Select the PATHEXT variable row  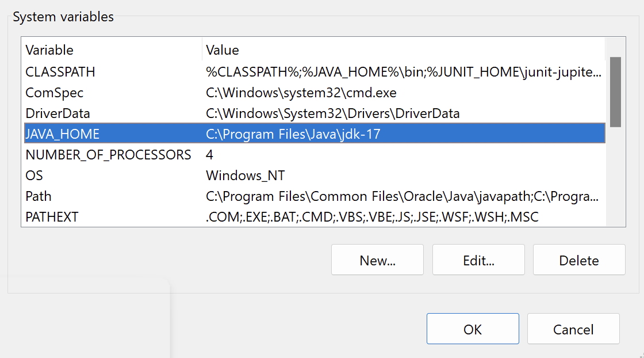[x=315, y=216]
